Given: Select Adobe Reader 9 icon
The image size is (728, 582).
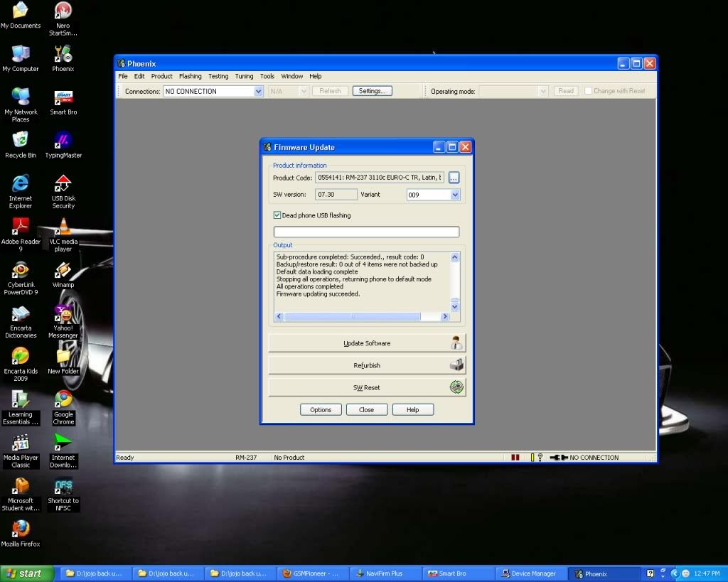Looking at the screenshot, I should tap(21, 235).
